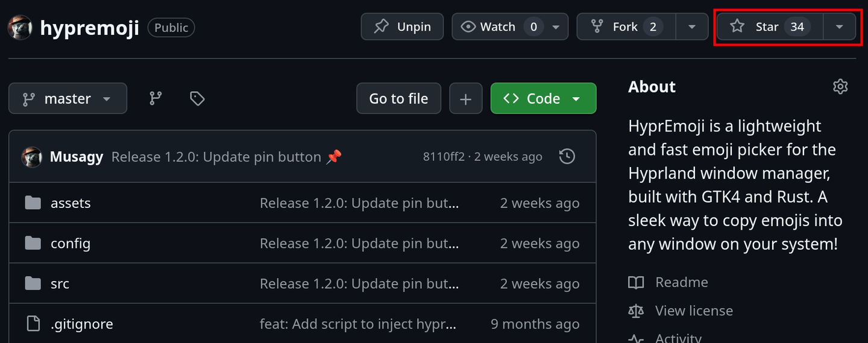This screenshot has height=343, width=868.
Task: Click the config folder icon
Action: (x=33, y=243)
